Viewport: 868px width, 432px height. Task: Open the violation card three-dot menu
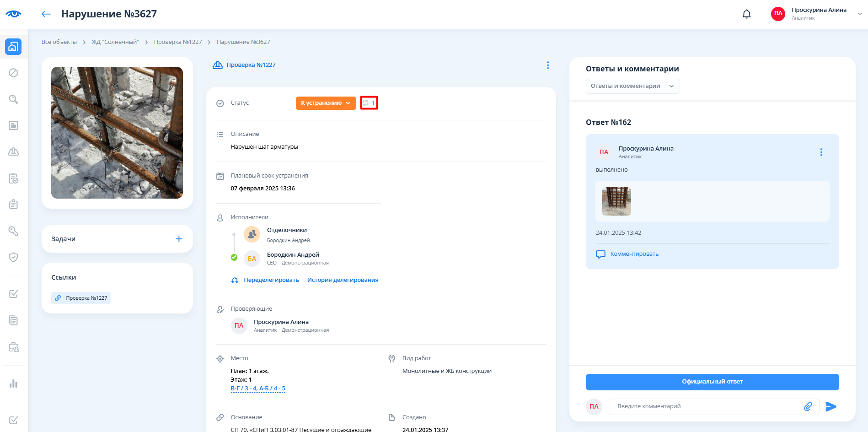(x=547, y=65)
